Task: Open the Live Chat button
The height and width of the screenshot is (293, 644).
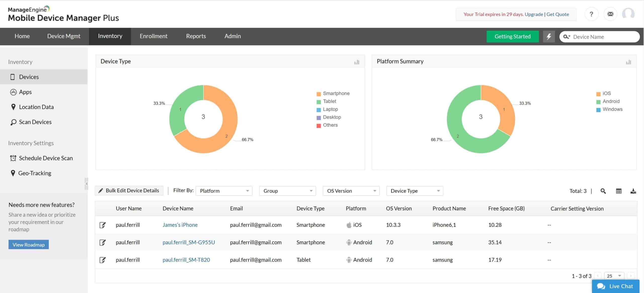Action: [616, 286]
